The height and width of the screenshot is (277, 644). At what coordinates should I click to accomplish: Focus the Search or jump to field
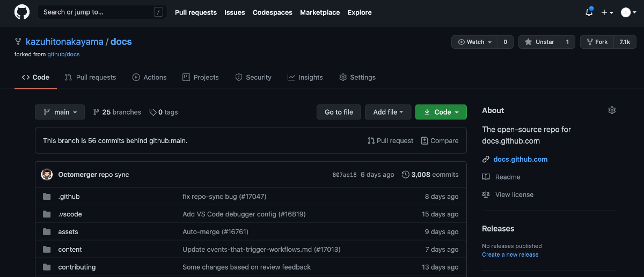[102, 12]
